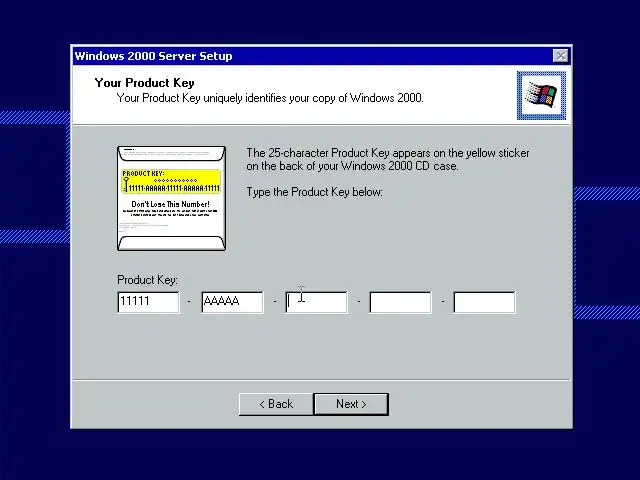Close the Windows 2000 Server Setup dialog

[x=561, y=56]
